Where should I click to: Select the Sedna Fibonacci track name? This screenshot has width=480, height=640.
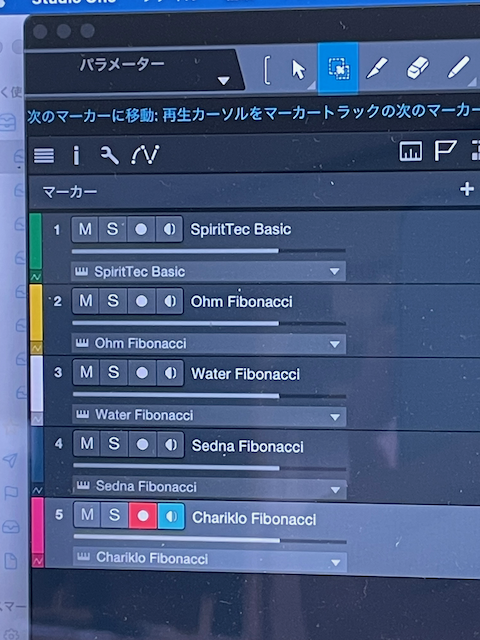tap(247, 446)
